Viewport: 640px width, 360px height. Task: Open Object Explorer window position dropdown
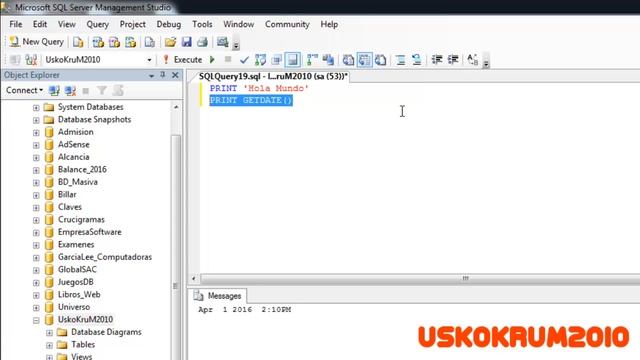[x=151, y=76]
